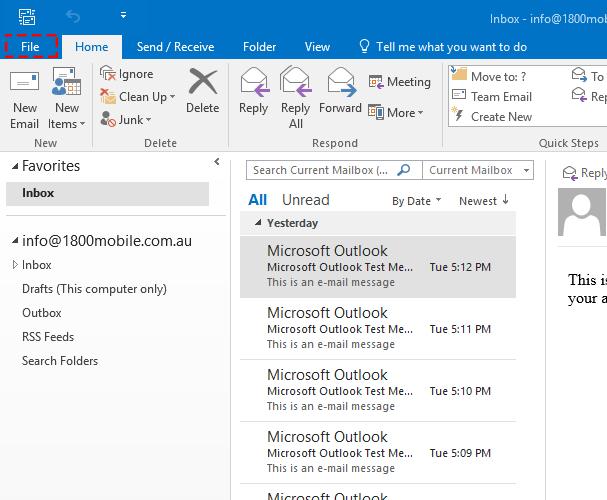Filter the list to Unread messages
607x500 pixels.
click(x=306, y=200)
